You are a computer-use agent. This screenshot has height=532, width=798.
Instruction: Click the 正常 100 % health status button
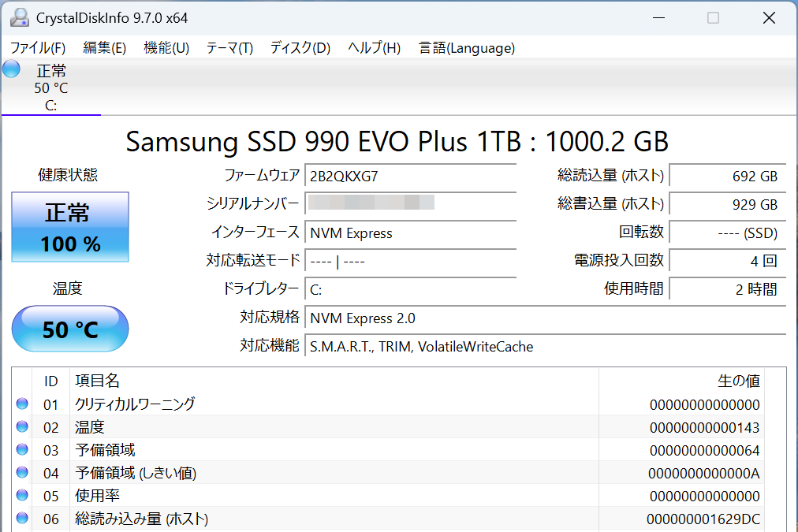(x=70, y=227)
